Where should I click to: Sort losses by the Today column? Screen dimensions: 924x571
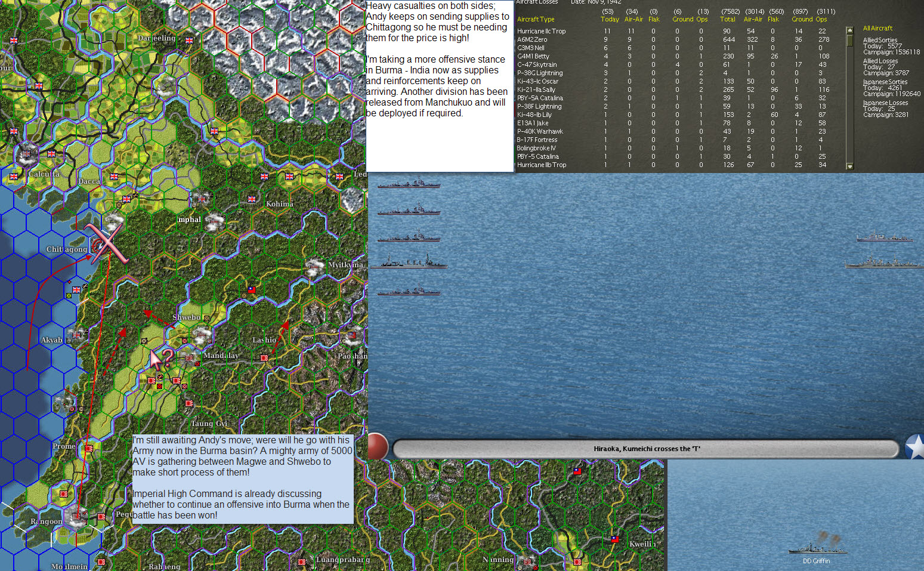(x=609, y=19)
